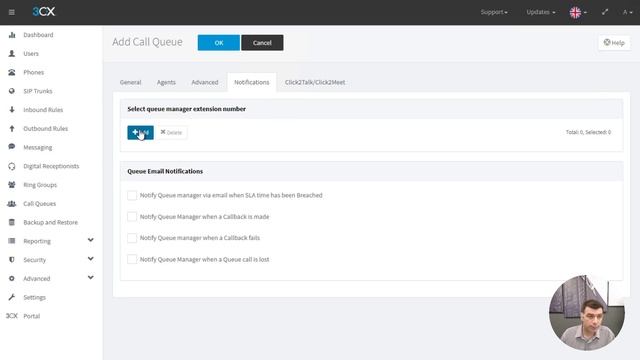Expand the Reporting submenu chevron
The height and width of the screenshot is (360, 640).
[91, 240]
